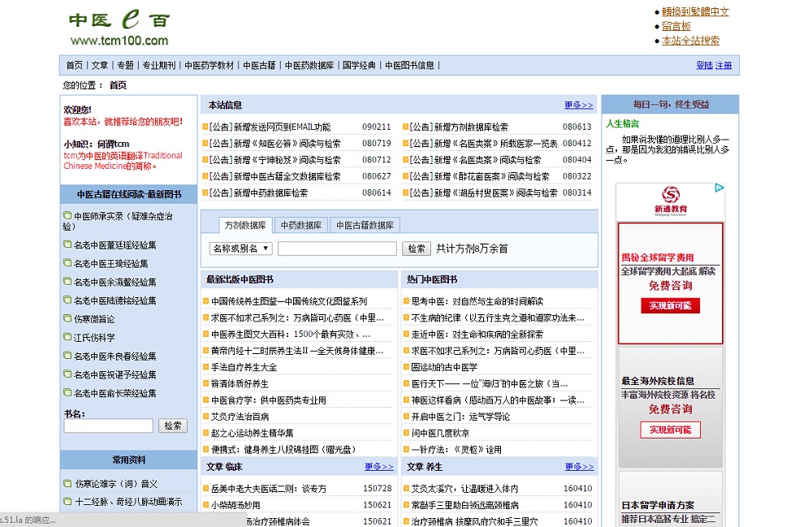This screenshot has height=527, width=812.
Task: Click the green book icon beside 伤寒微旨论
Action: tap(67, 318)
